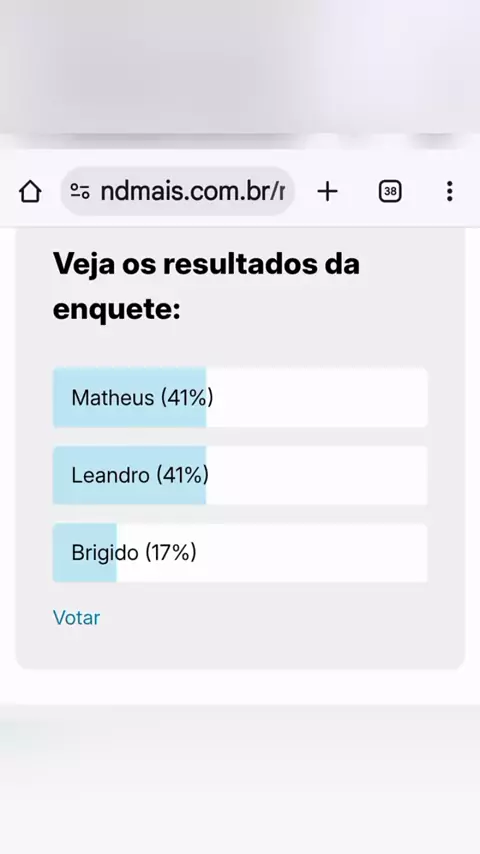Image resolution: width=480 pixels, height=854 pixels.
Task: Select the Matheus (41%) label
Action: click(142, 398)
